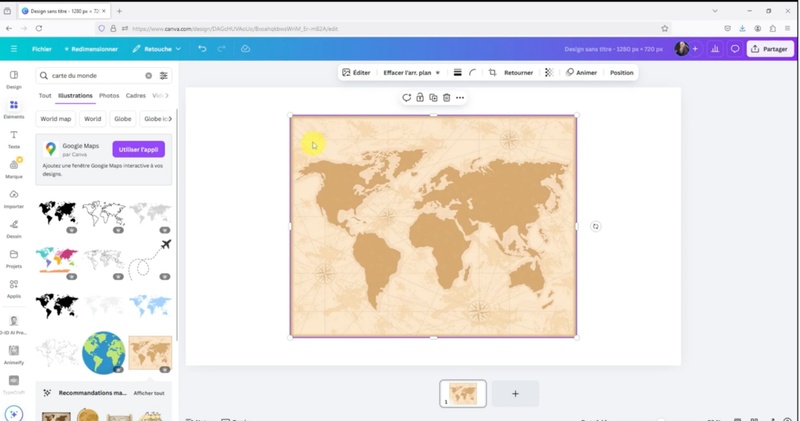Check the cloud save status icon
This screenshot has height=421, width=800.
click(245, 49)
